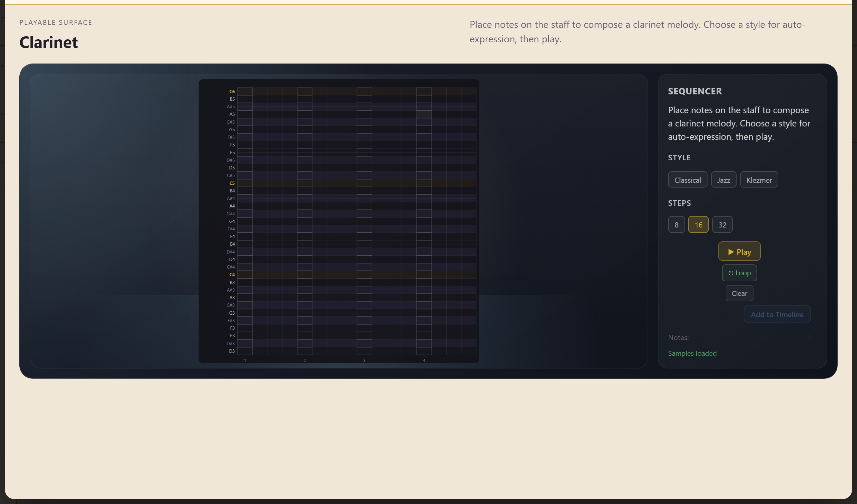Set steps to 8

(676, 224)
